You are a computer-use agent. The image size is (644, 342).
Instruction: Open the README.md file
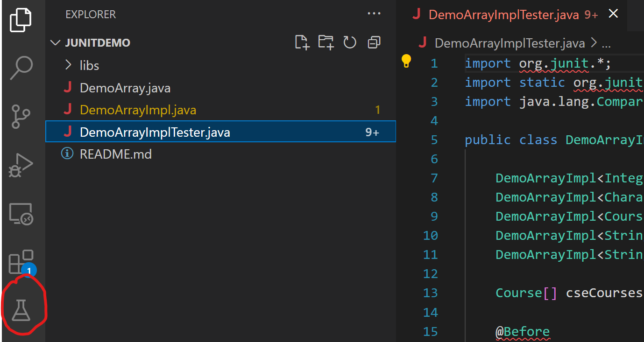click(x=116, y=154)
